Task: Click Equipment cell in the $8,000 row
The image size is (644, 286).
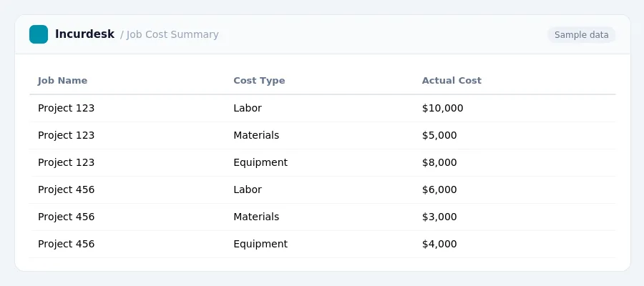Action: (260, 162)
